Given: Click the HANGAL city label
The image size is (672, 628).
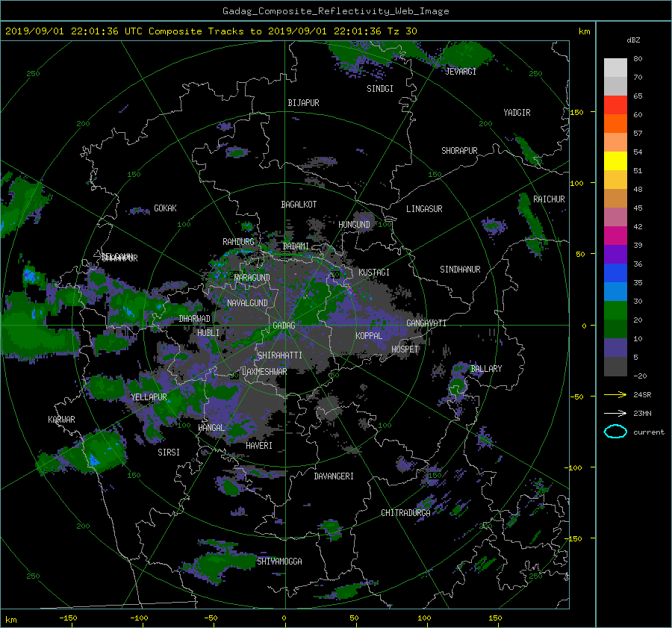Looking at the screenshot, I should pos(211,428).
